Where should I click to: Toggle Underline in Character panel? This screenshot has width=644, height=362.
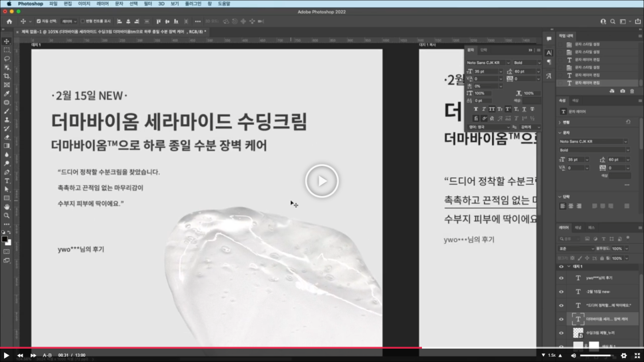pyautogui.click(x=524, y=109)
